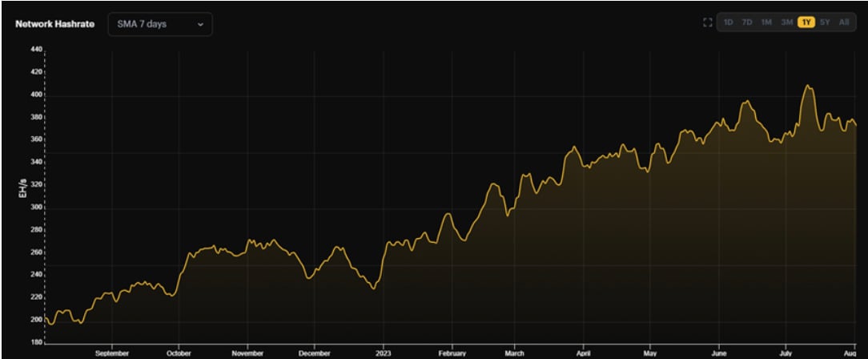This screenshot has width=868, height=359.
Task: Show the 5Y hashrate history
Action: click(x=825, y=22)
